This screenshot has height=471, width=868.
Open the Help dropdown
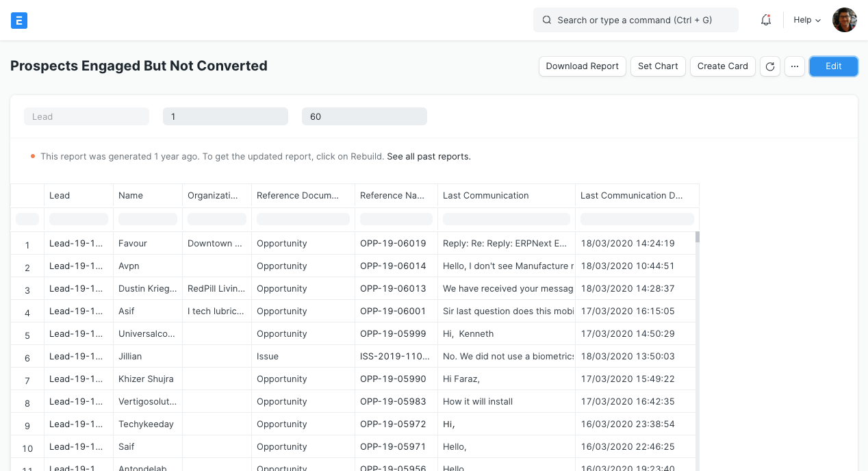(x=806, y=20)
